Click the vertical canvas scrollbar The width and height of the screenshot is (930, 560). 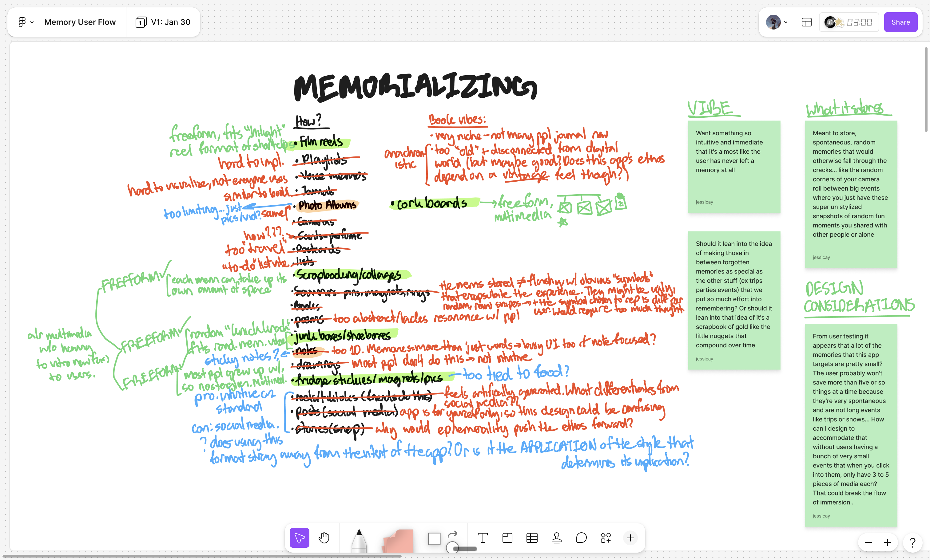926,89
